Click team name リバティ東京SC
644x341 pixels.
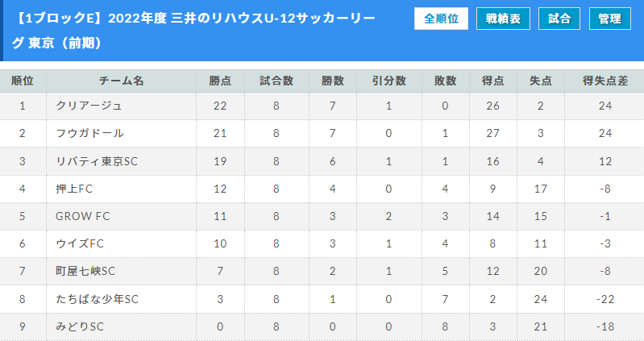point(97,161)
